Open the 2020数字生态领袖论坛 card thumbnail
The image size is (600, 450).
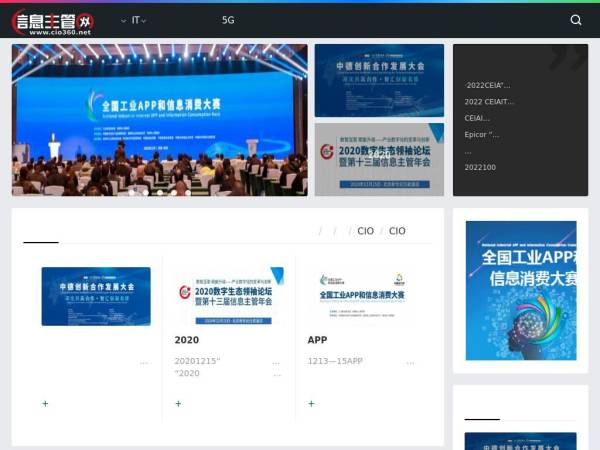pyautogui.click(x=229, y=297)
